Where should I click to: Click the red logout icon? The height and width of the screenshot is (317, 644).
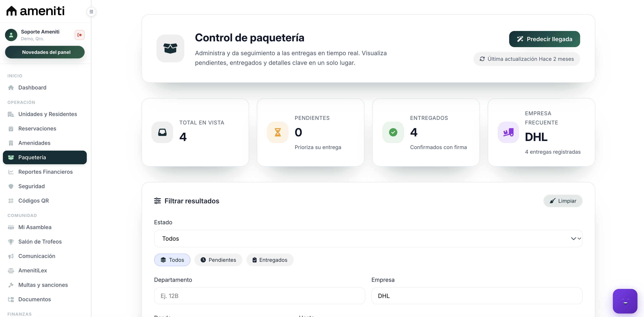point(79,35)
